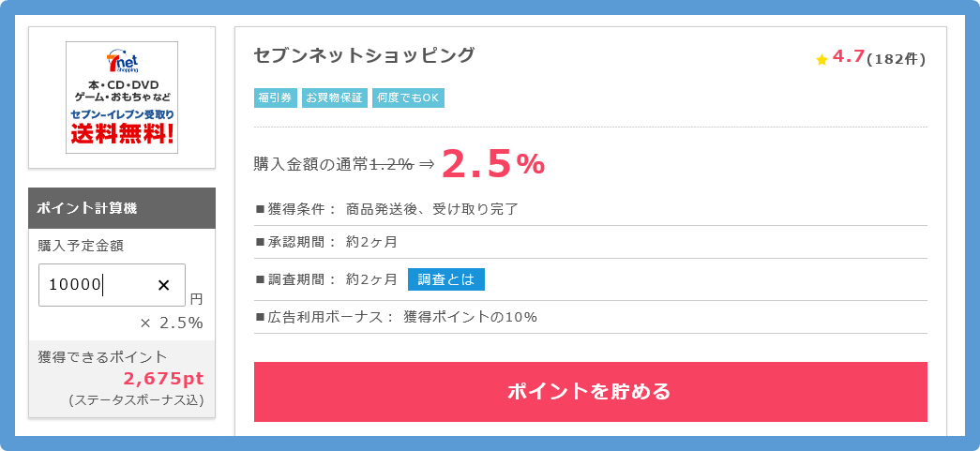Click the セブンネットショッピング shop title
The height and width of the screenshot is (451, 980).
[365, 55]
